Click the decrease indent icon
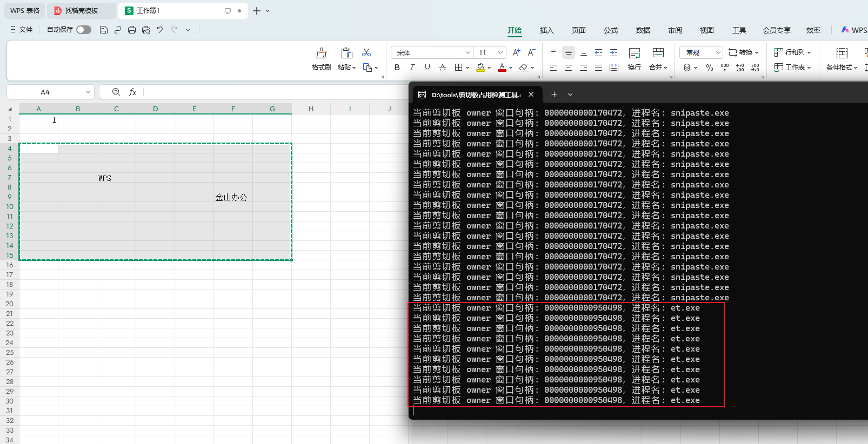 click(x=598, y=52)
